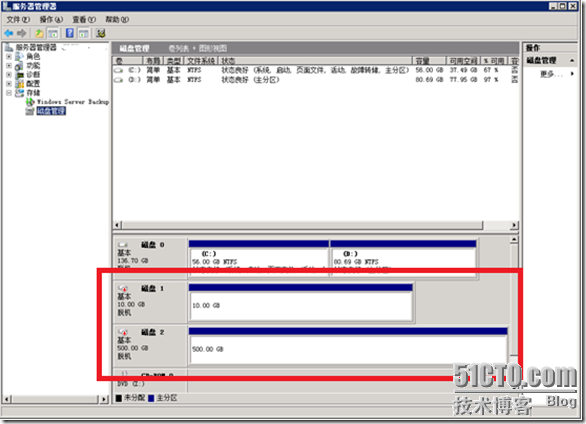The image size is (586, 424).
Task: Open Windows Server Backup in the tree
Action: (x=73, y=102)
